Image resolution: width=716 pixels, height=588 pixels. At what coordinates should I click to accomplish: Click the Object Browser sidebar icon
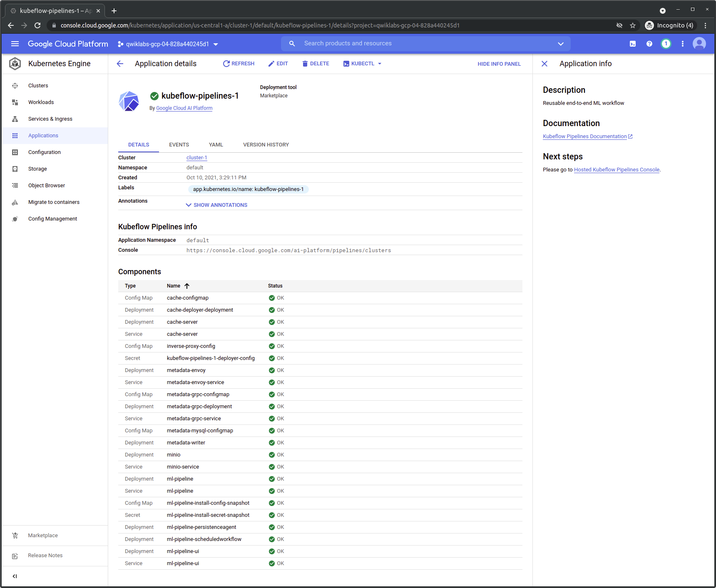(x=15, y=186)
